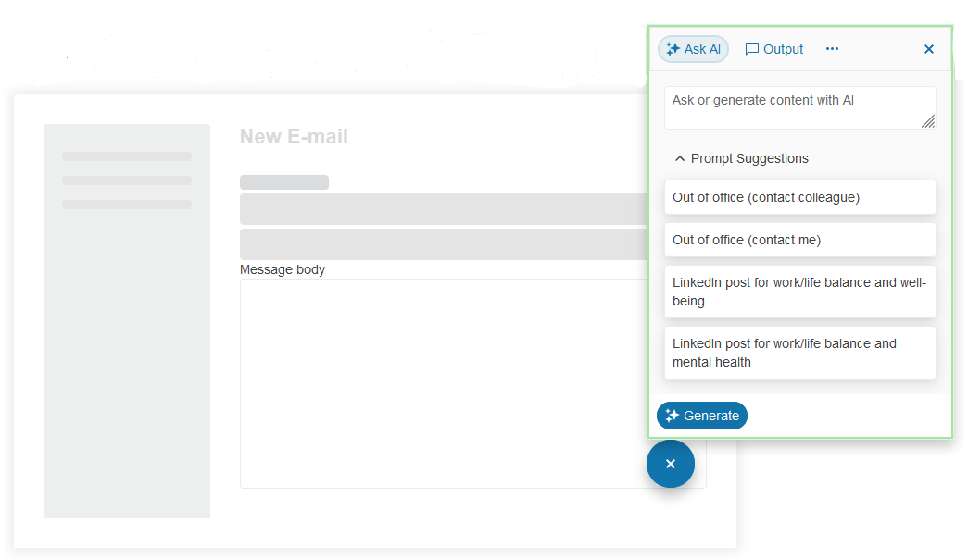Select the 'Out of office (contact me)' suggestion
Viewport: 968px width, 560px height.
pyautogui.click(x=799, y=240)
